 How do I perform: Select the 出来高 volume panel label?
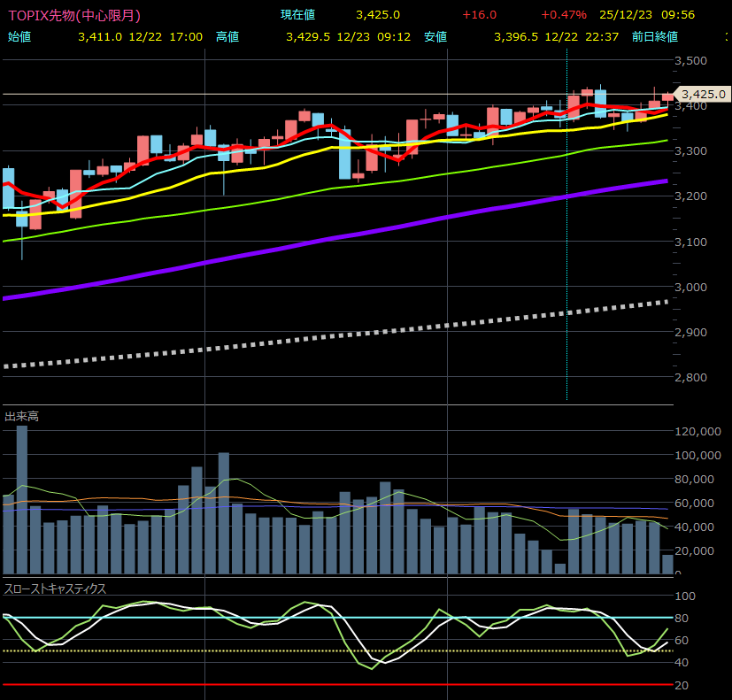(21, 416)
